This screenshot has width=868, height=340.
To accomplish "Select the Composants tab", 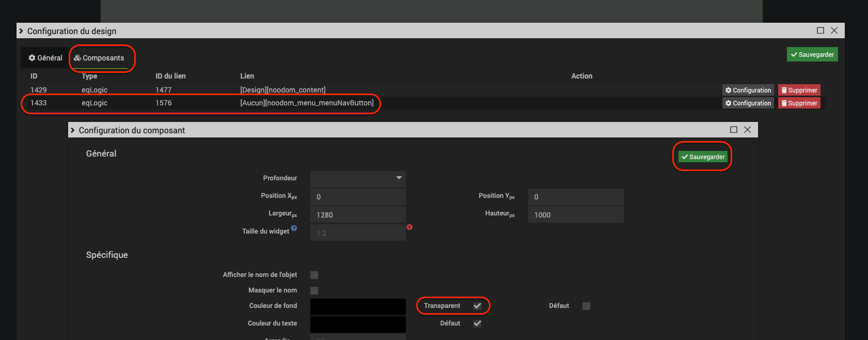I will 99,58.
